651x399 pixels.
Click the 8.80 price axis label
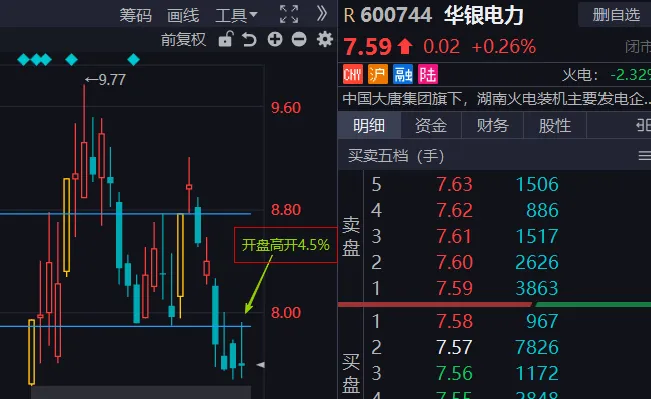tap(286, 210)
